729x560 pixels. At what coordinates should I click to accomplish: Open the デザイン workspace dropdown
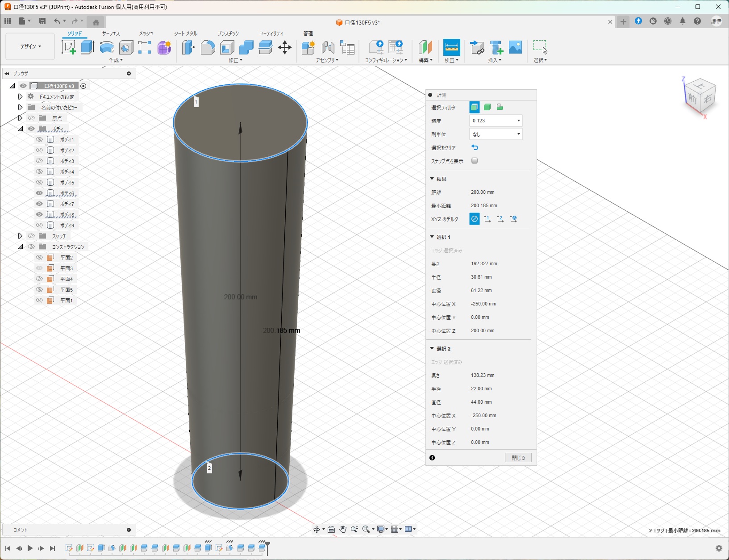pos(30,46)
